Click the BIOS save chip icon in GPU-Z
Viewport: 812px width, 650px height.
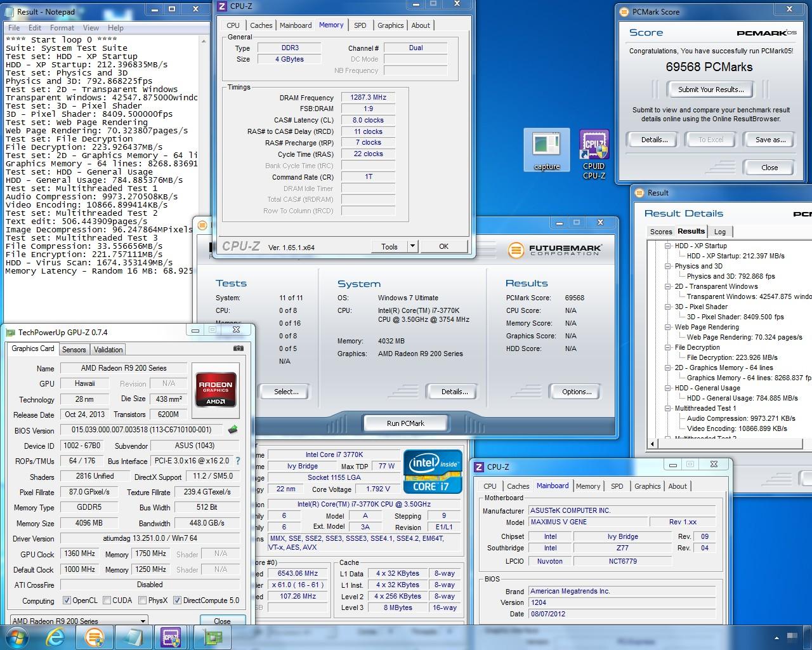click(x=233, y=430)
